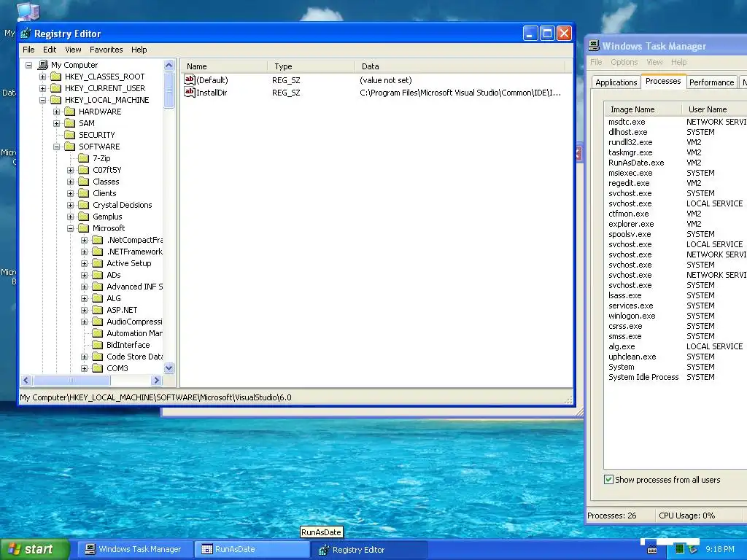Click the tree horizontal scrollbar thumb
Image resolution: width=747 pixels, height=560 pixels.
71,380
